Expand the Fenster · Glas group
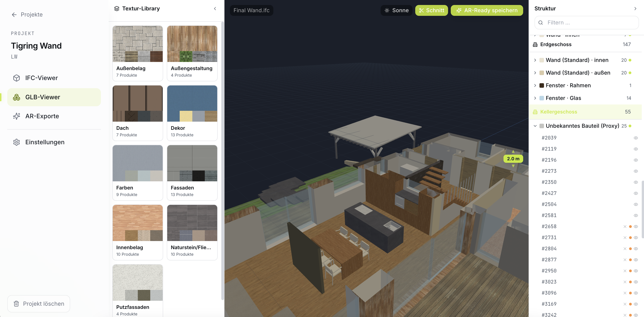Image resolution: width=644 pixels, height=317 pixels. pyautogui.click(x=535, y=98)
